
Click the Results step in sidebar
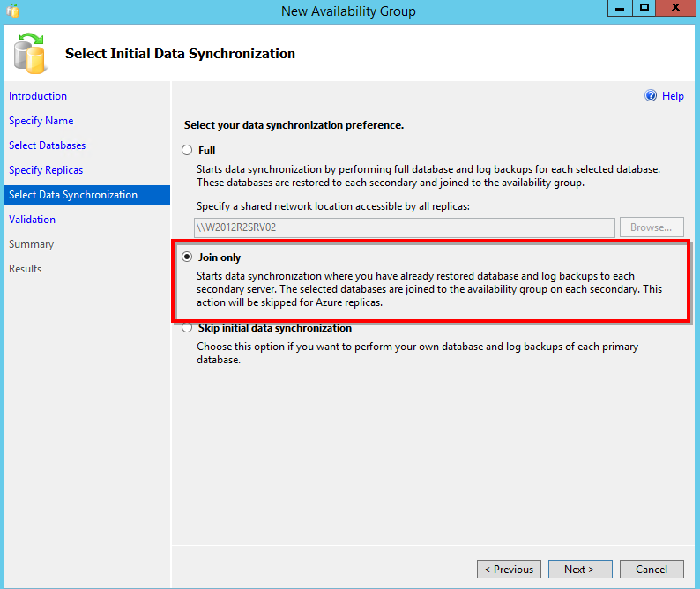pyautogui.click(x=26, y=269)
